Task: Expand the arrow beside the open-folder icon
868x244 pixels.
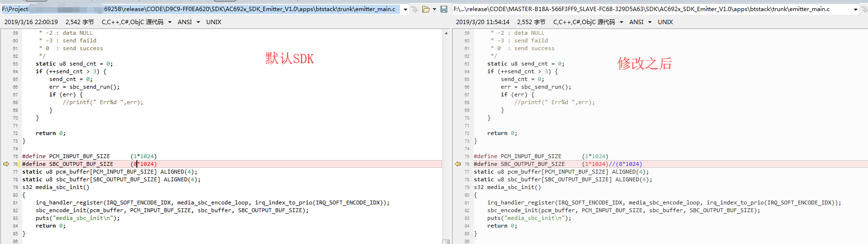Action: point(434,9)
